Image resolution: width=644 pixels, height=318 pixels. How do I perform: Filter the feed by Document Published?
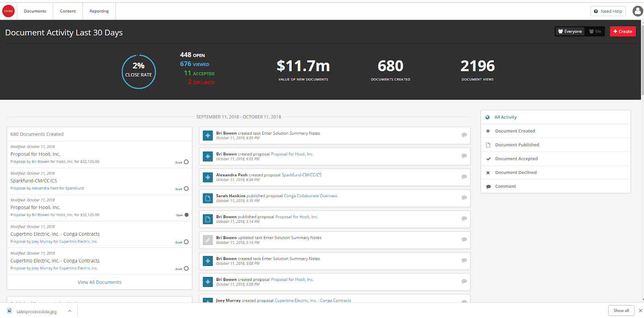point(555,145)
